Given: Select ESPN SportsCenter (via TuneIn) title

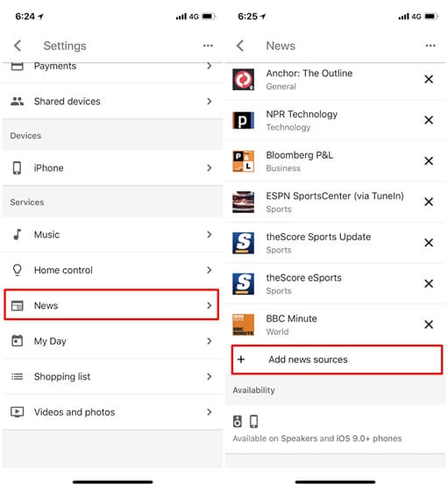Looking at the screenshot, I should point(335,196).
